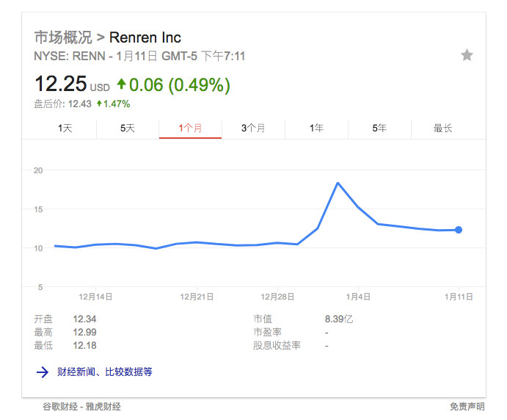Click the 5 y-axis label
The width and height of the screenshot is (507, 420).
(40, 287)
